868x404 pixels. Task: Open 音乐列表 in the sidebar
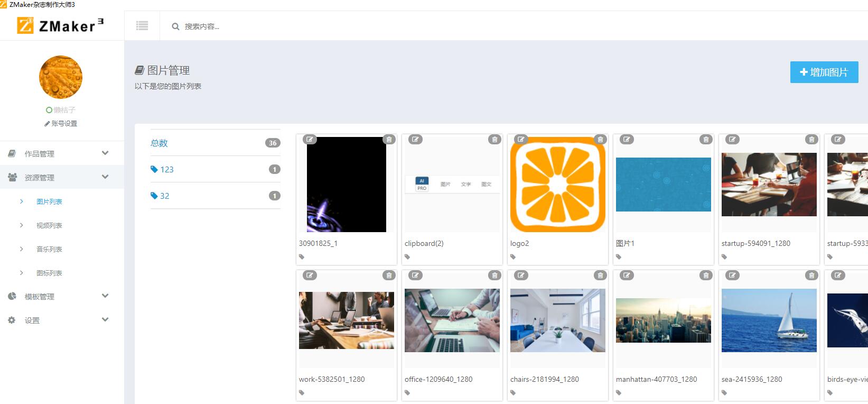coord(49,249)
